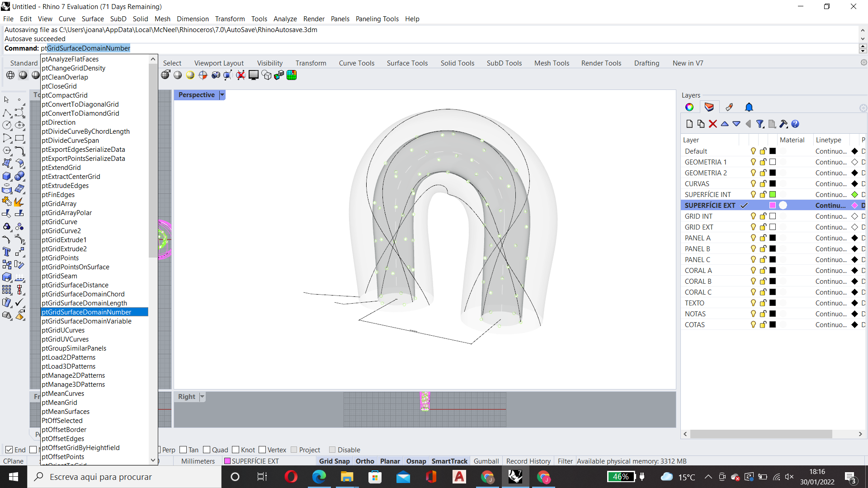Open the Rhino app in Windows taskbar
868x488 pixels.
point(515,477)
